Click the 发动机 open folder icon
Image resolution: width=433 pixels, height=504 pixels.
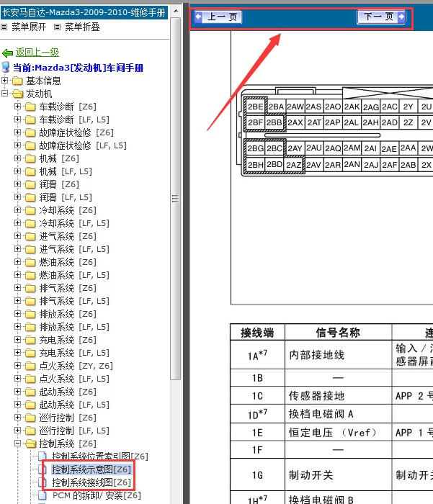[18, 94]
